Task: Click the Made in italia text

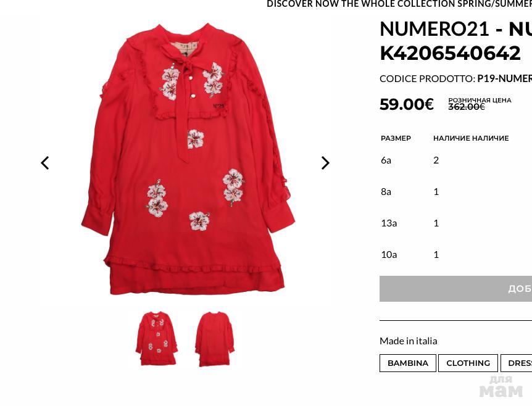Action: click(408, 341)
